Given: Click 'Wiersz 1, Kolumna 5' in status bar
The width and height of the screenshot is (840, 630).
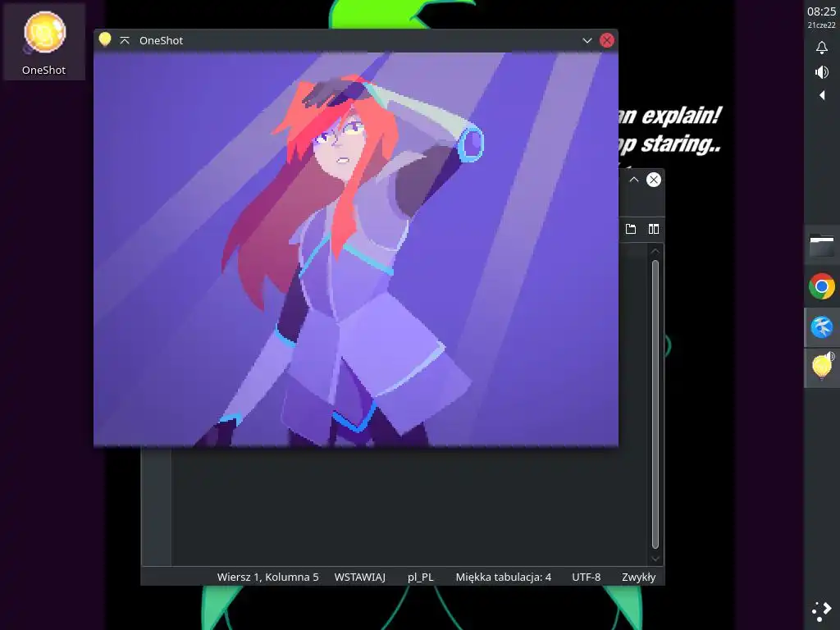Looking at the screenshot, I should click(268, 577).
